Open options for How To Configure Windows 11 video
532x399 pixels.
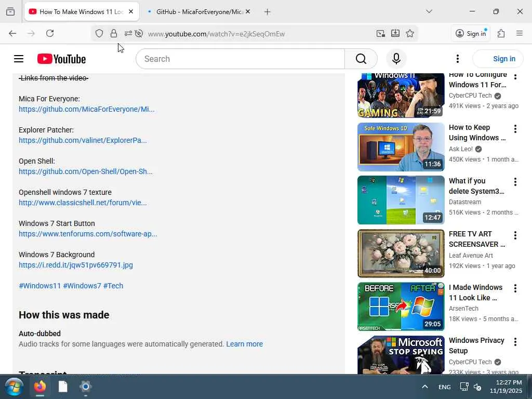tap(515, 77)
